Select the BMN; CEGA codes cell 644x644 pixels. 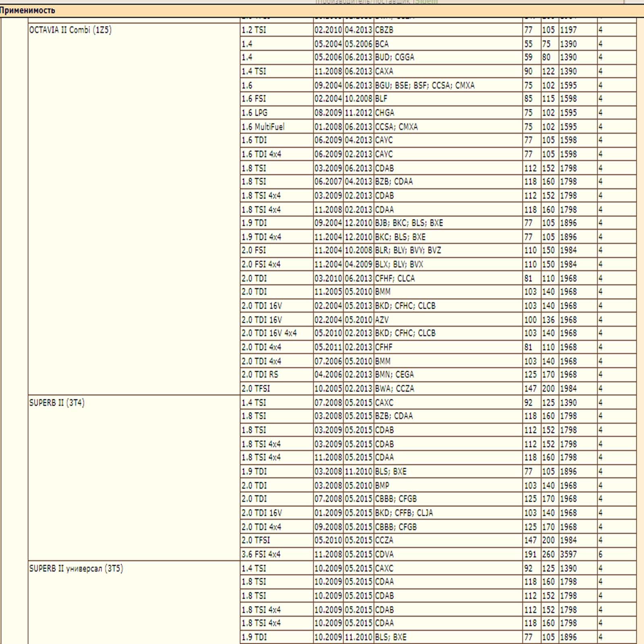(x=448, y=375)
